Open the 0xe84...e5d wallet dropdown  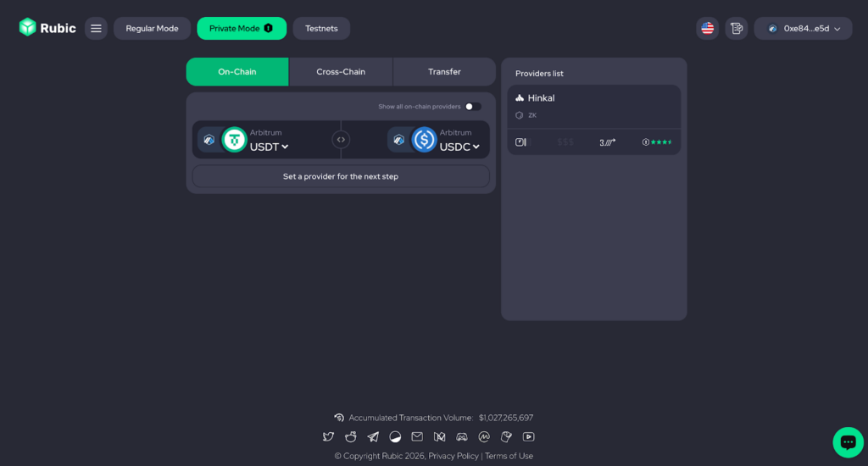pos(803,28)
